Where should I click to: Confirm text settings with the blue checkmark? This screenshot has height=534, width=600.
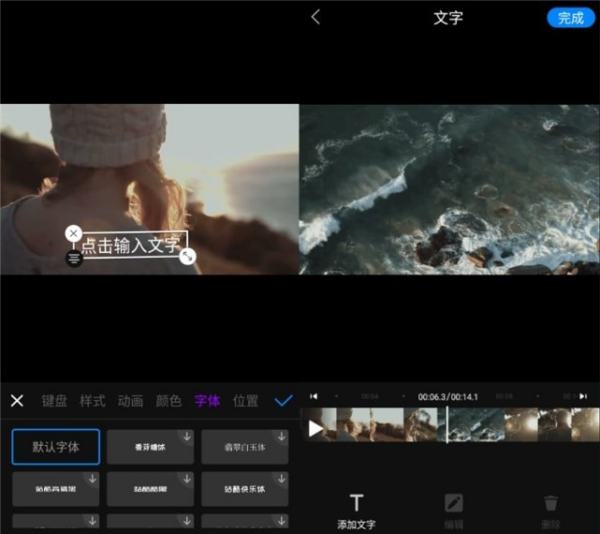pyautogui.click(x=284, y=400)
